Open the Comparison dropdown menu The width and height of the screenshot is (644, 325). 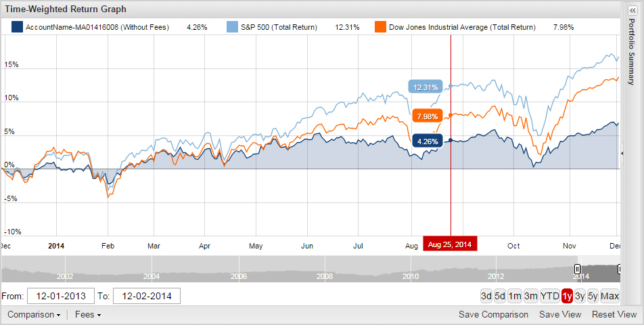(x=34, y=315)
